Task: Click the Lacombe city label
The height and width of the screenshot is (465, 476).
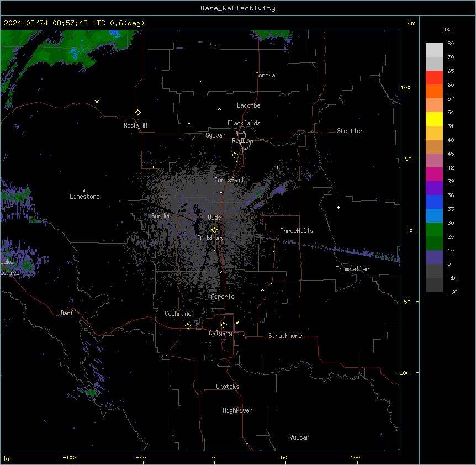Action: [x=248, y=105]
